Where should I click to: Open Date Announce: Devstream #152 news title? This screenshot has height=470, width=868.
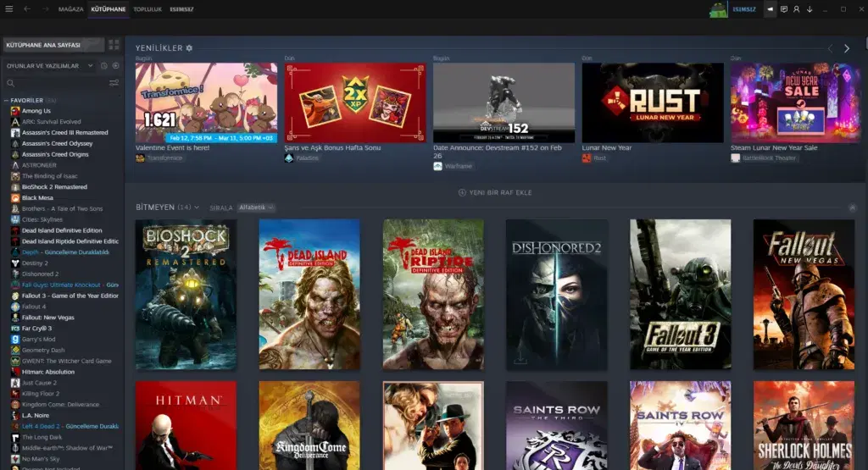click(x=498, y=152)
